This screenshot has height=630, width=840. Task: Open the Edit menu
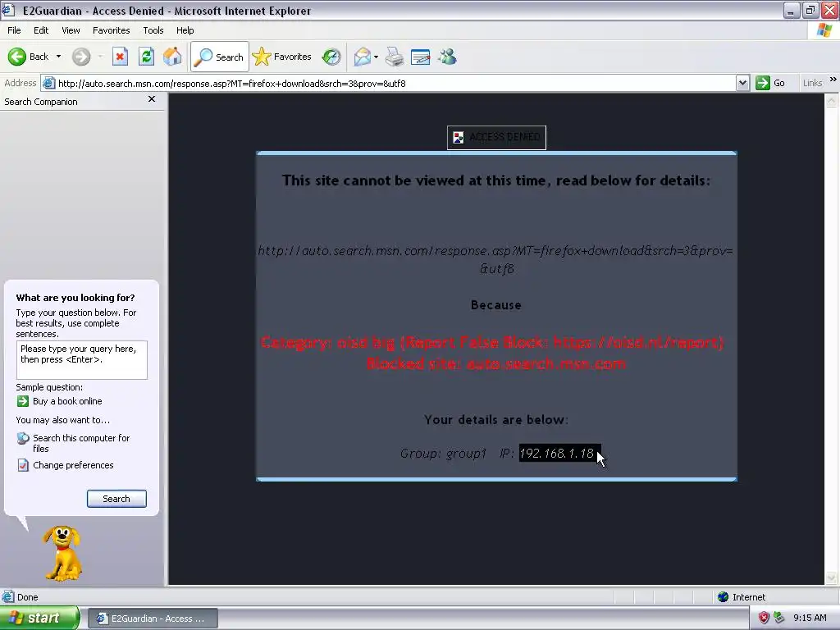[41, 30]
